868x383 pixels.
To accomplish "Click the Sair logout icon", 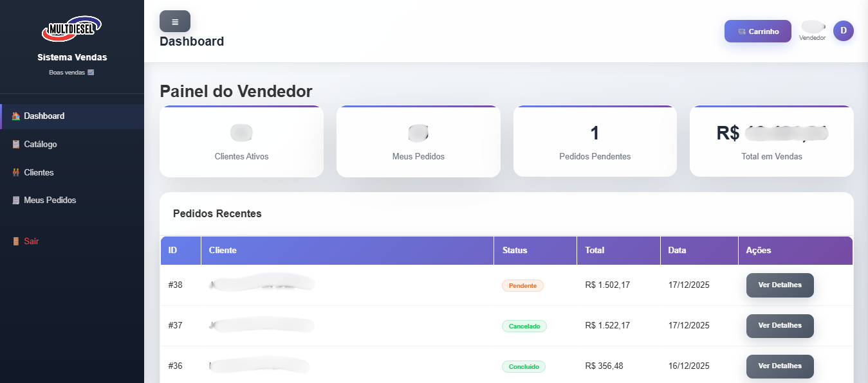I will (x=15, y=240).
